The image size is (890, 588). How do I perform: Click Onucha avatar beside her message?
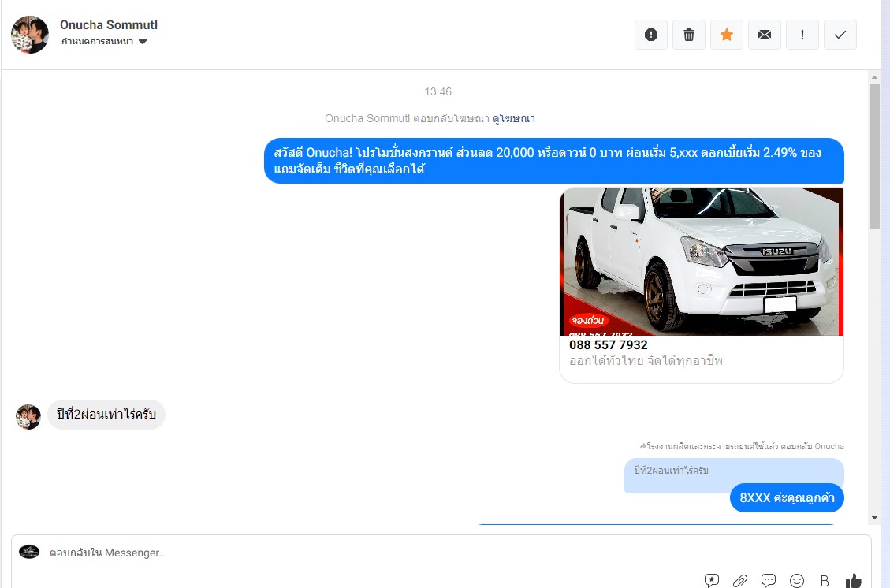[x=28, y=417]
